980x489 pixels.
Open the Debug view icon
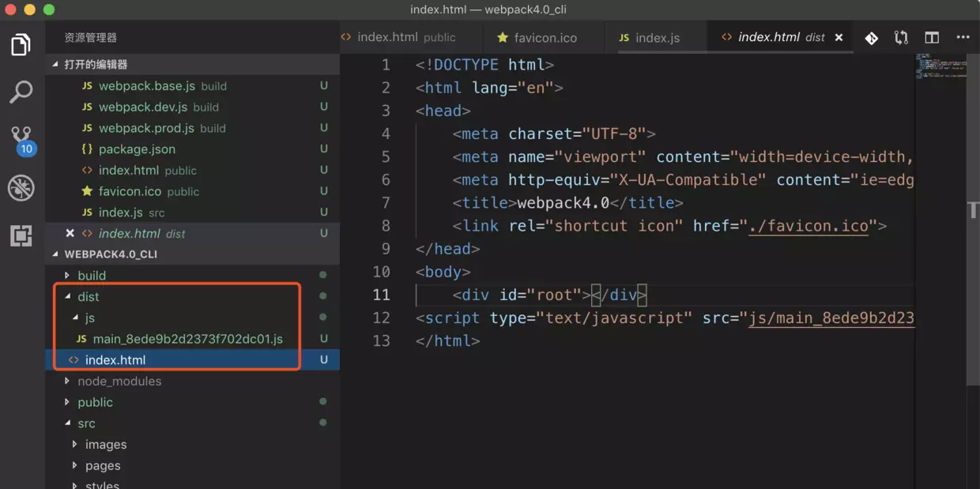coord(21,188)
